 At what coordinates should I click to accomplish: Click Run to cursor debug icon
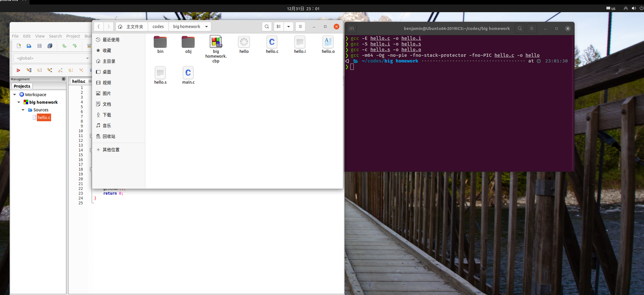(29, 70)
